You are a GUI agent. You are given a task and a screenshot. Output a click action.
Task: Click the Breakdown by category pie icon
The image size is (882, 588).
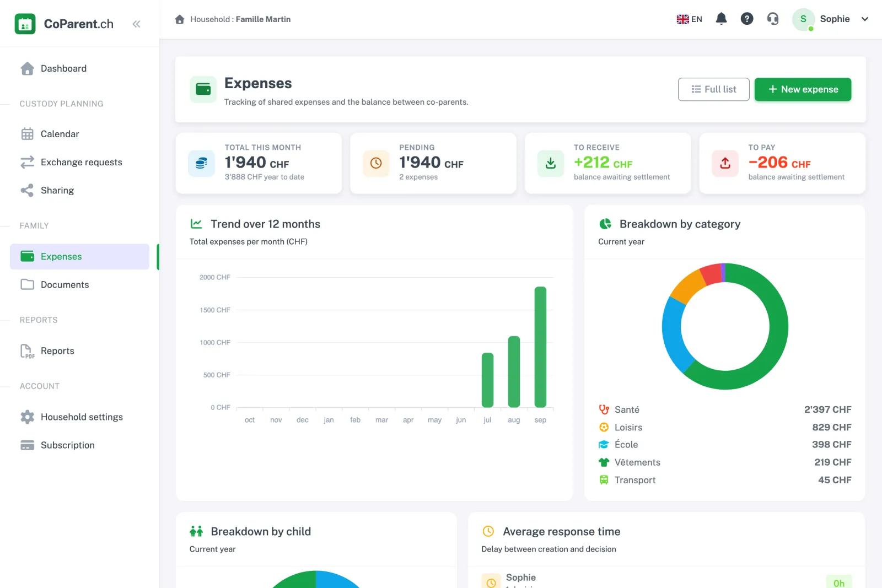605,224
